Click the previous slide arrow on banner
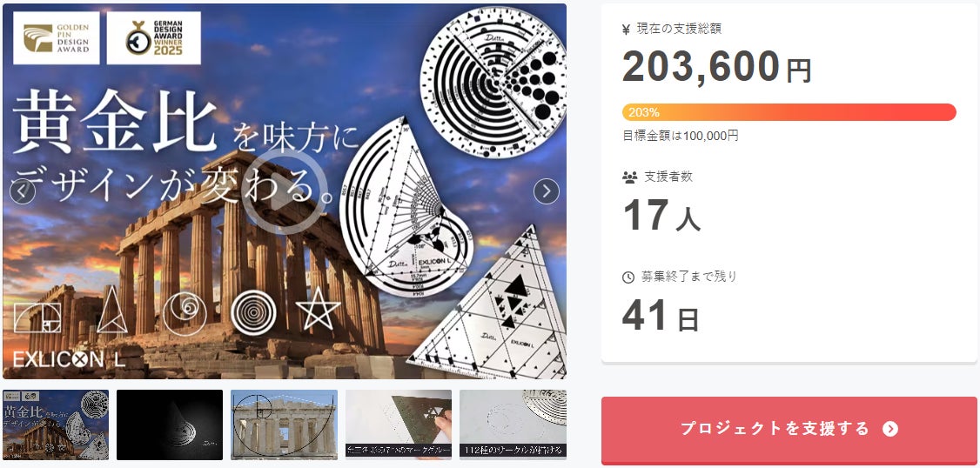 click(23, 192)
